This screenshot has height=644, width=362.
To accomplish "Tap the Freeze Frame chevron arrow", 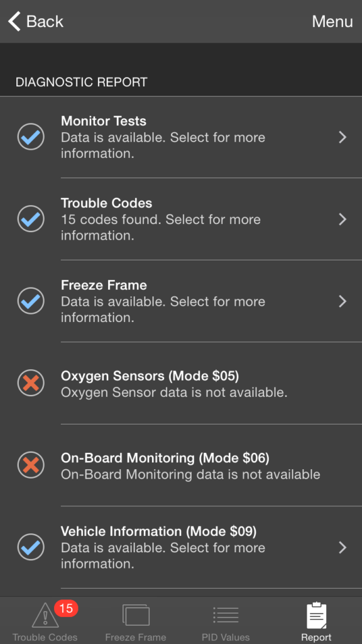I will [x=343, y=301].
